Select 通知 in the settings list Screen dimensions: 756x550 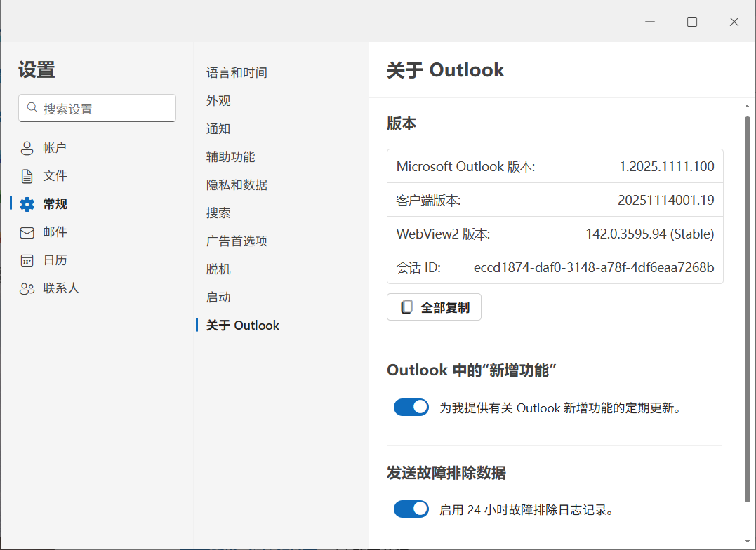point(218,128)
